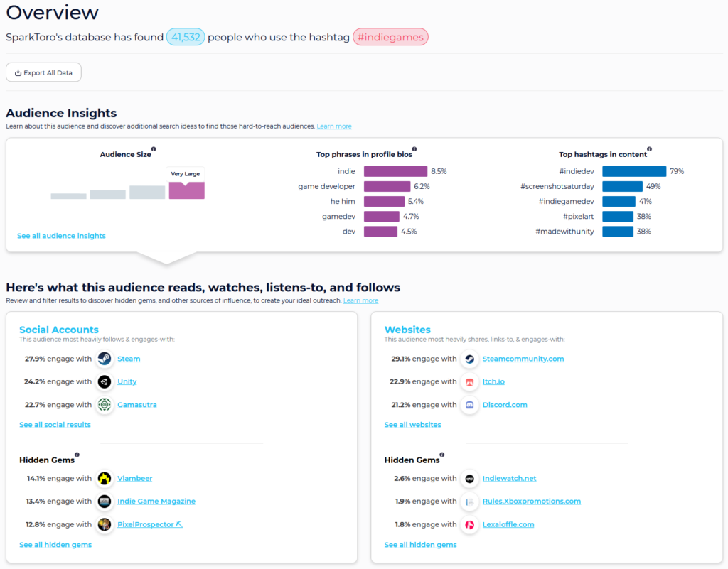Click the PixelProspector avatar icon

105,524
